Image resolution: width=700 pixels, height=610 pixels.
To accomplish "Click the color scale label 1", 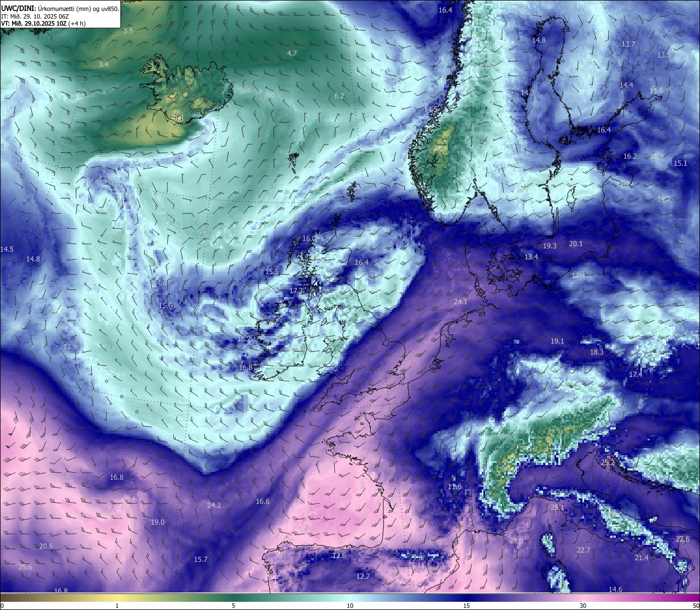I will click(x=117, y=606).
